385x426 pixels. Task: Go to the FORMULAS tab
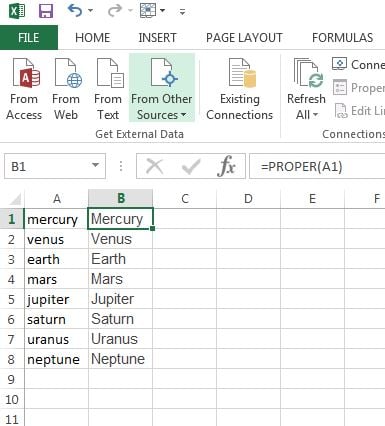coord(342,37)
